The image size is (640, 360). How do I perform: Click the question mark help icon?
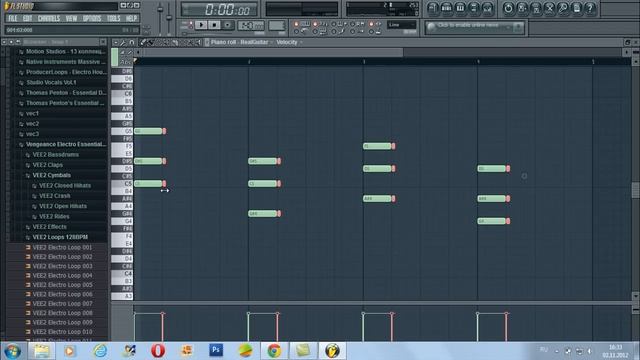tap(590, 8)
